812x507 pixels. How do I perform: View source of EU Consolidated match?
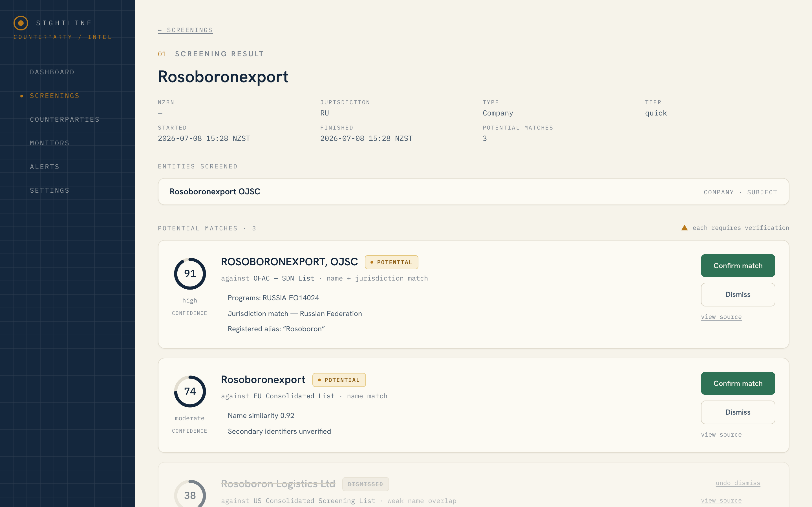click(x=721, y=435)
